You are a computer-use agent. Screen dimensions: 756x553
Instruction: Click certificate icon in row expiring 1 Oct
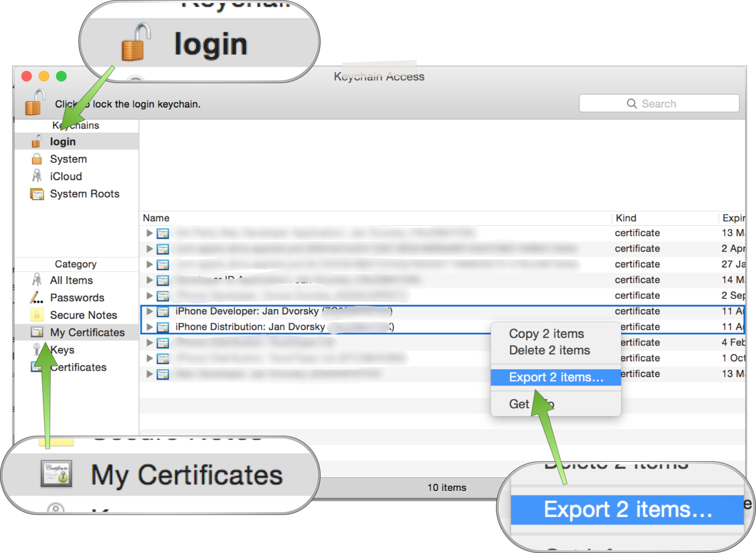coord(163,358)
